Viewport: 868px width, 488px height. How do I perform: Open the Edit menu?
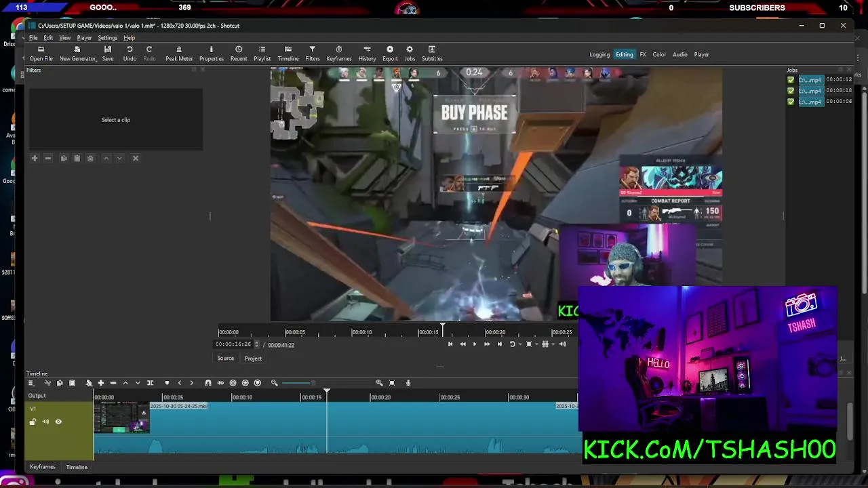click(48, 38)
